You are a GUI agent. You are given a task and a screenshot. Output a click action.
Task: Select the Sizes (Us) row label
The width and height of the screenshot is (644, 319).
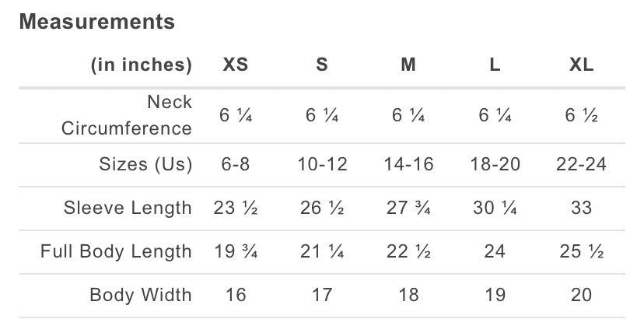pyautogui.click(x=145, y=165)
